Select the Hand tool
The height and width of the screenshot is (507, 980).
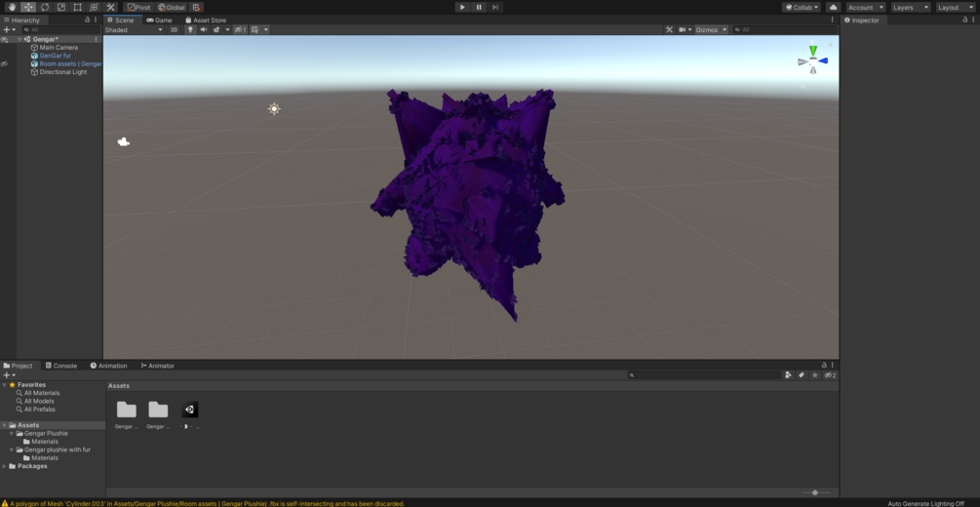coord(12,7)
